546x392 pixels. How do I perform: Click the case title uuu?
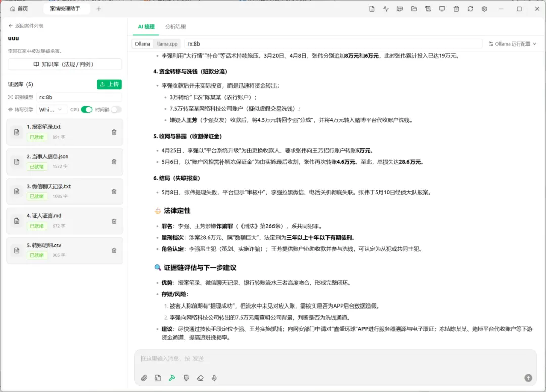point(13,38)
